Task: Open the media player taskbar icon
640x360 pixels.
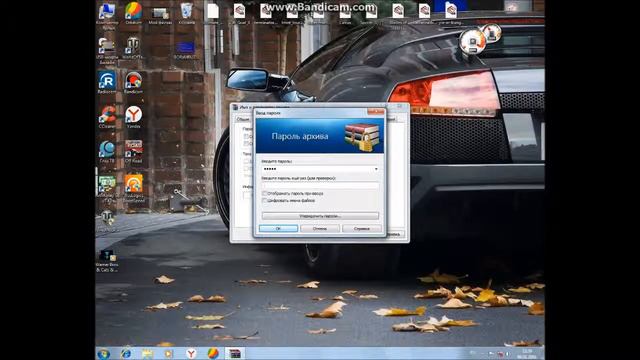Action: point(169,353)
